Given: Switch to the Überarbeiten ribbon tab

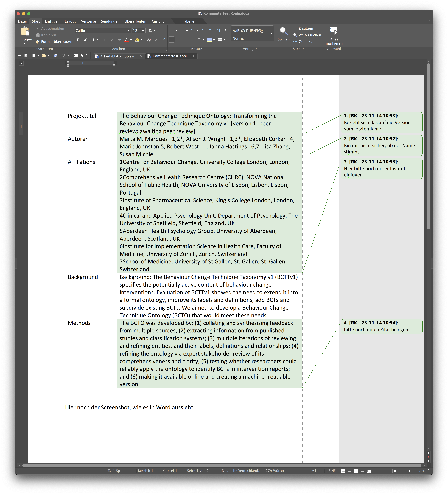Looking at the screenshot, I should 135,21.
